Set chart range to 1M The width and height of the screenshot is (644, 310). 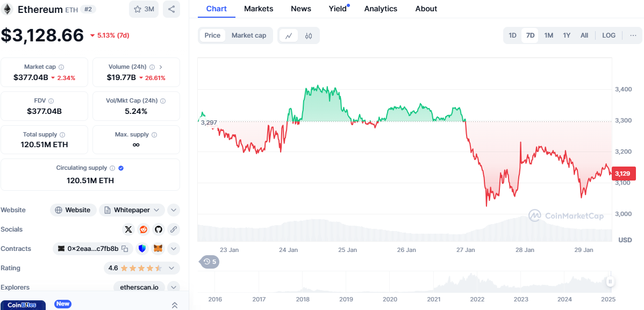click(x=549, y=35)
